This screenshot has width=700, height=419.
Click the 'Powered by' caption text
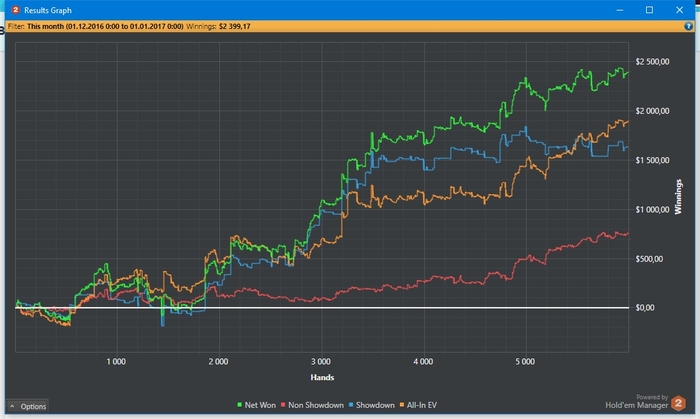click(x=652, y=397)
